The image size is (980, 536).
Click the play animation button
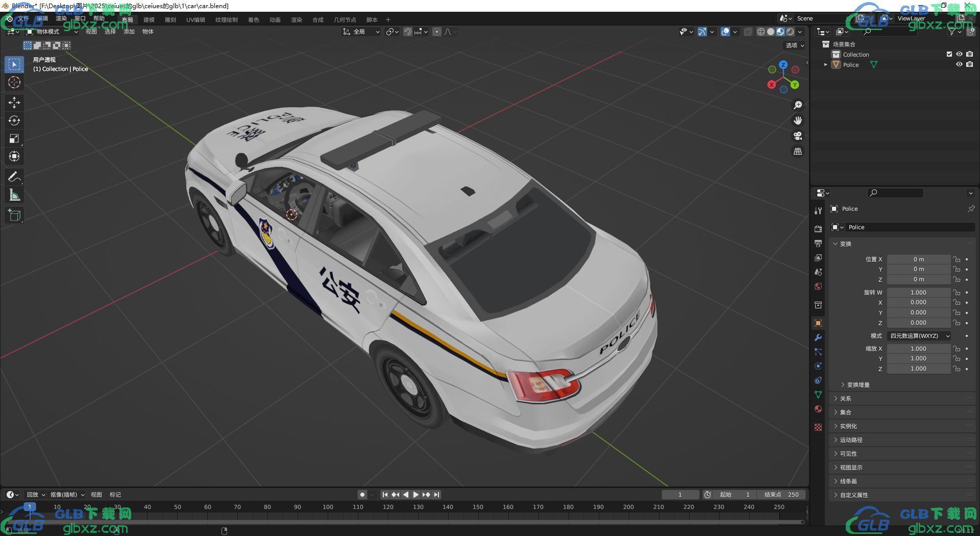click(416, 495)
